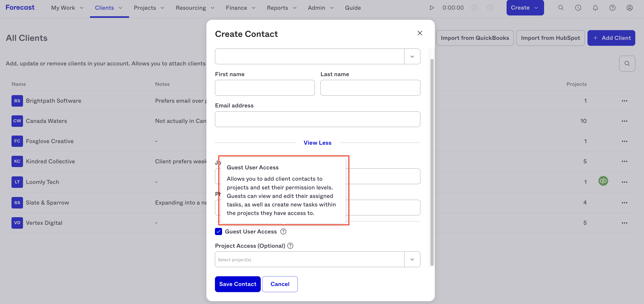Click the Project Access help icon

pyautogui.click(x=290, y=246)
